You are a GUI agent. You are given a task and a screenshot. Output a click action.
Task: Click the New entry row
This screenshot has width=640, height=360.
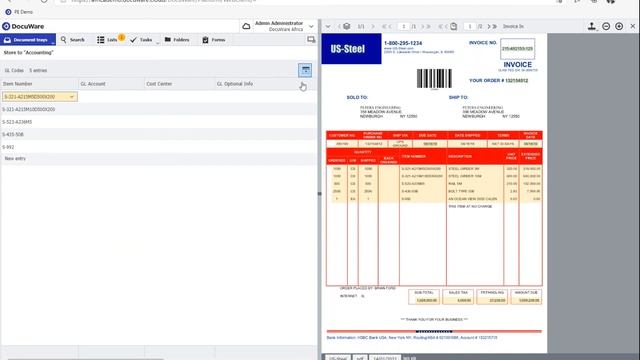coord(158,158)
